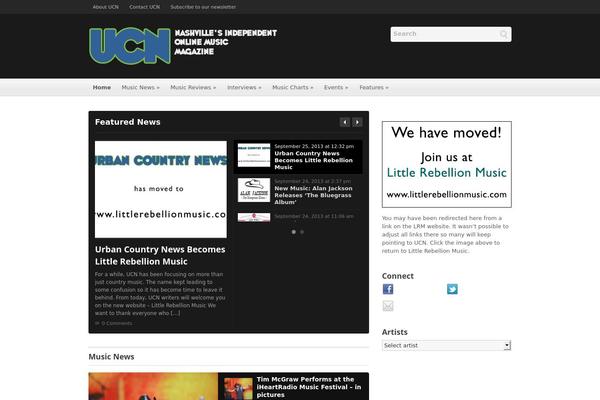Click the Tim McGraw small thumbnail

(238, 389)
